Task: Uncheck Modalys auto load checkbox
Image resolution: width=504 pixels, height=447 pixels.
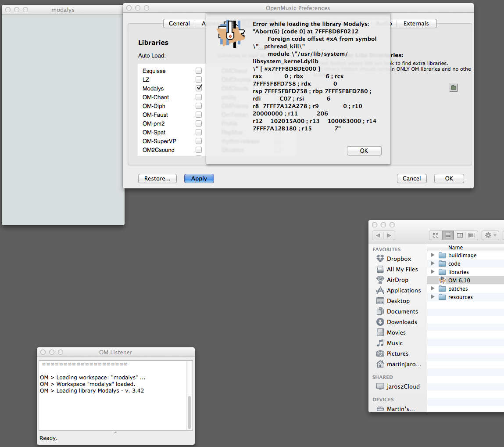Action: coord(199,88)
